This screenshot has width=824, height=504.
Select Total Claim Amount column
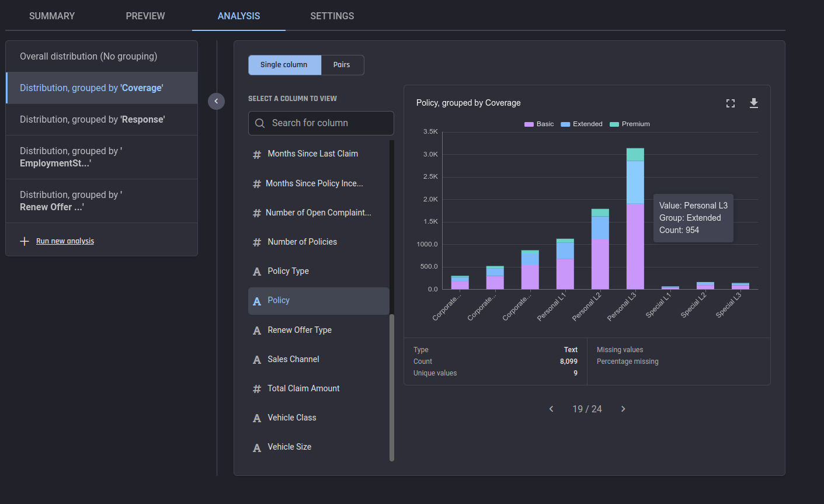(x=318, y=388)
